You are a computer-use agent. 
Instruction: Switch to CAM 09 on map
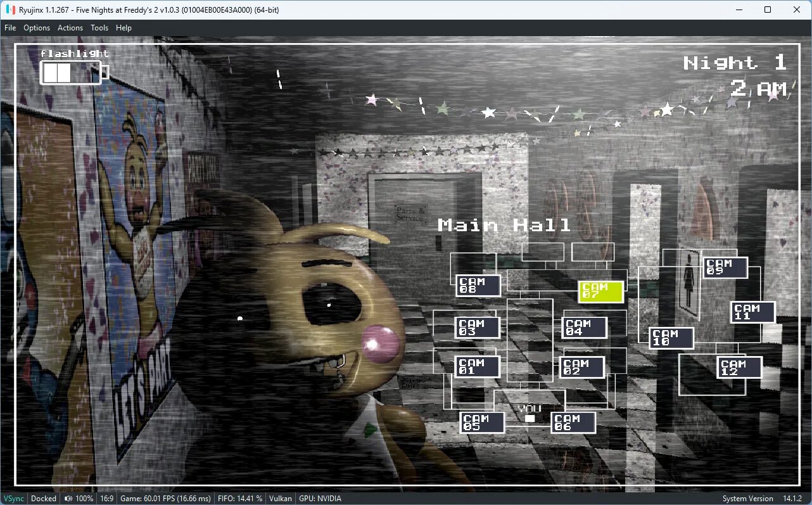click(725, 267)
